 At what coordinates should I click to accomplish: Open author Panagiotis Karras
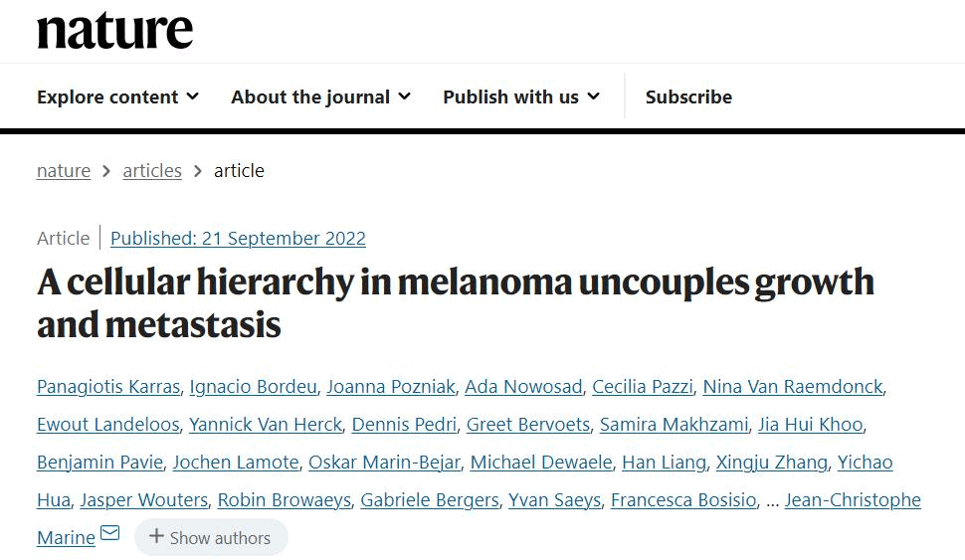(108, 386)
